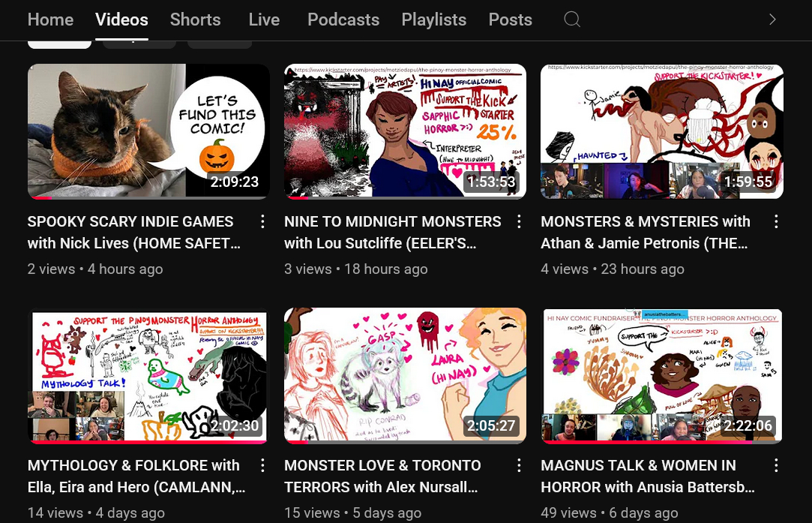Open more options for SPOOKY SCARY INDIE GAMES video
Image resolution: width=812 pixels, height=523 pixels.
click(262, 221)
